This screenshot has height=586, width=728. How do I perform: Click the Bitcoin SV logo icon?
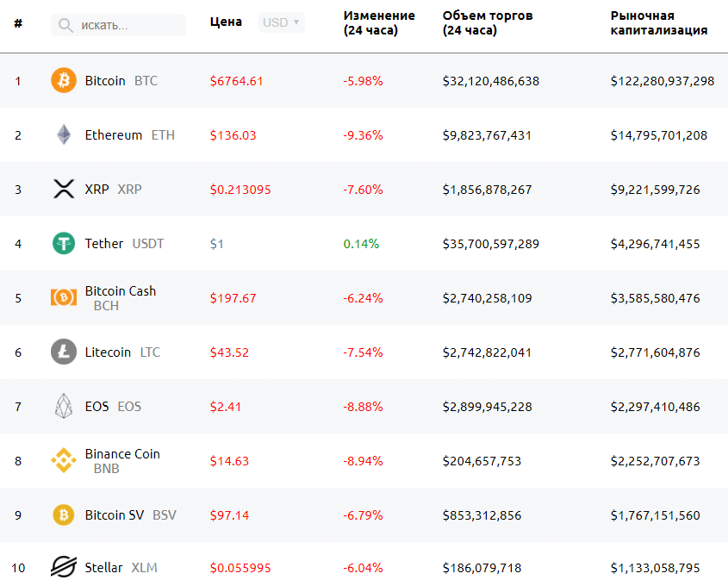click(x=64, y=515)
